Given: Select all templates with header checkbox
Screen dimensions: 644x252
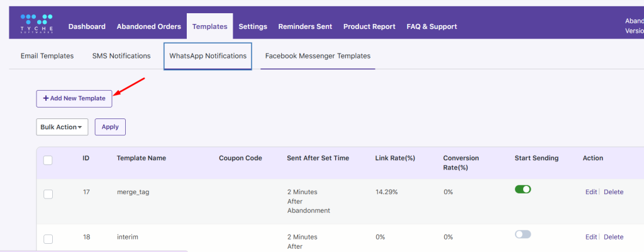Looking at the screenshot, I should (x=48, y=160).
